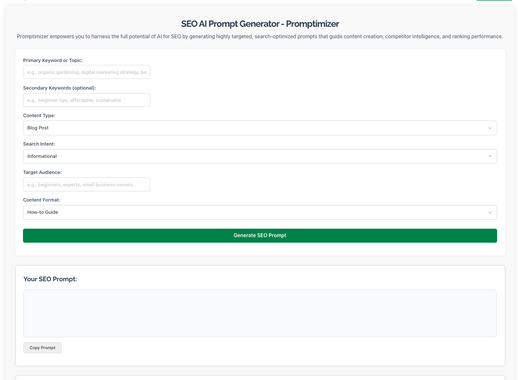The width and height of the screenshot is (518, 380).
Task: Click the Target Audience input field
Action: point(86,184)
